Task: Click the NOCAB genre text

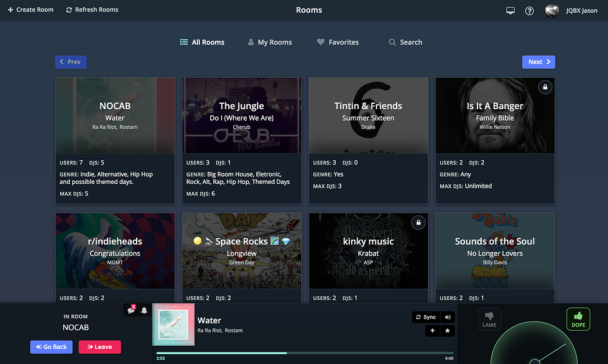Action: tap(106, 178)
